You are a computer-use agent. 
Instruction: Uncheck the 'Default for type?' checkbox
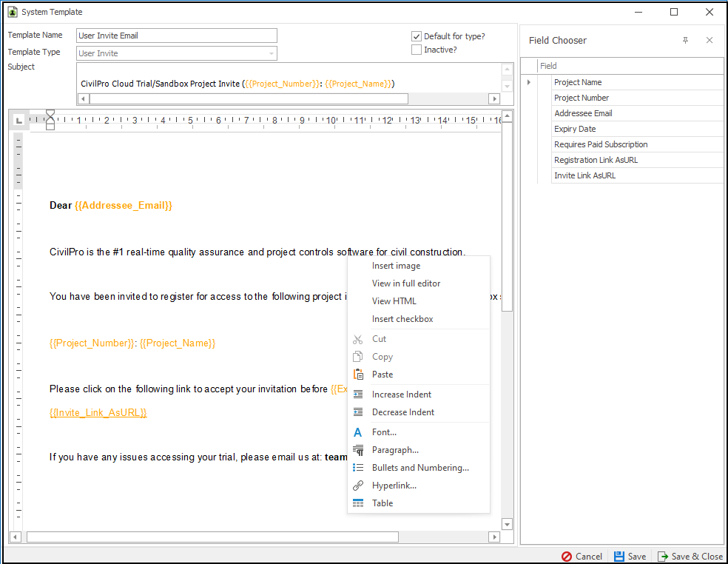tap(417, 36)
